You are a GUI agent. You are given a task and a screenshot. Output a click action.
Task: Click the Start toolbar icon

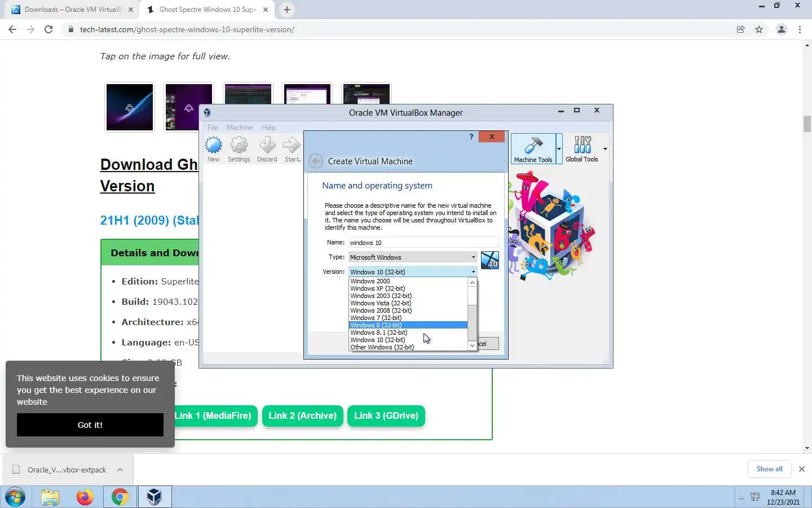292,150
